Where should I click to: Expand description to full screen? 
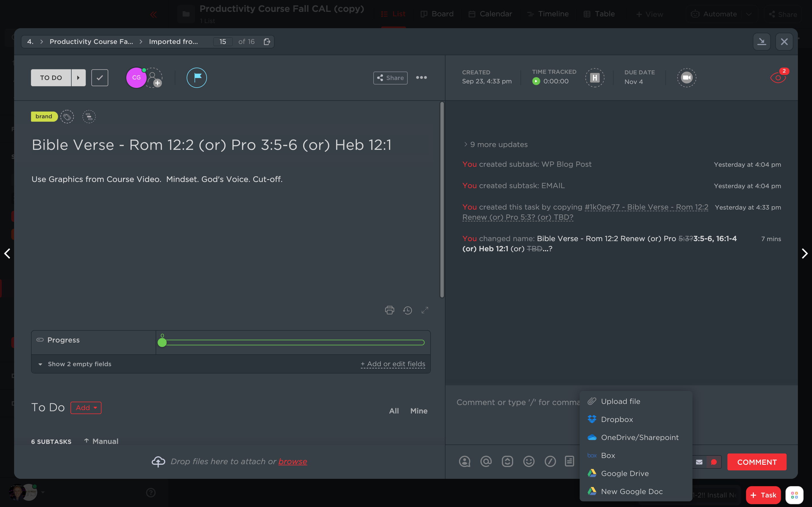[x=425, y=310]
